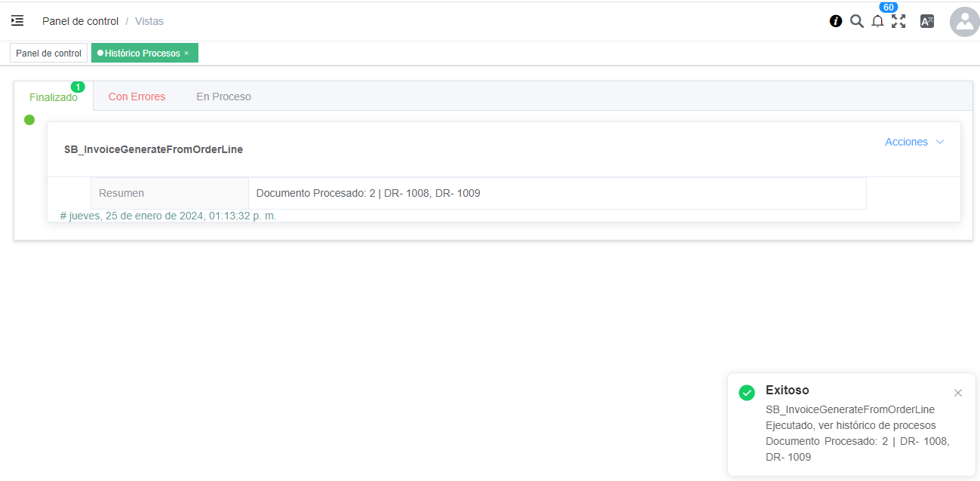Expand the Acciones dropdown

click(914, 142)
